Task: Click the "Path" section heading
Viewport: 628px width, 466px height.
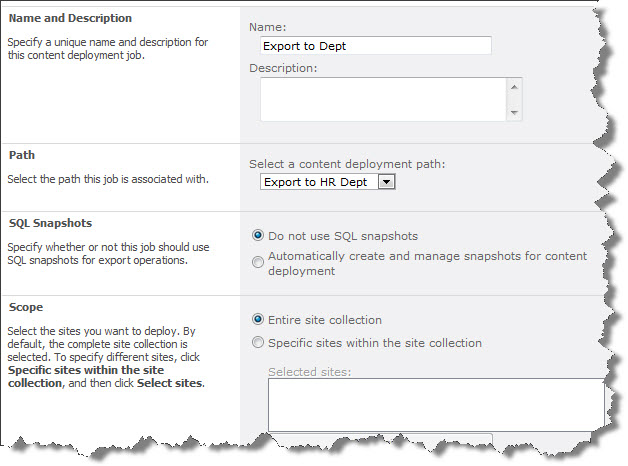Action: [x=22, y=156]
